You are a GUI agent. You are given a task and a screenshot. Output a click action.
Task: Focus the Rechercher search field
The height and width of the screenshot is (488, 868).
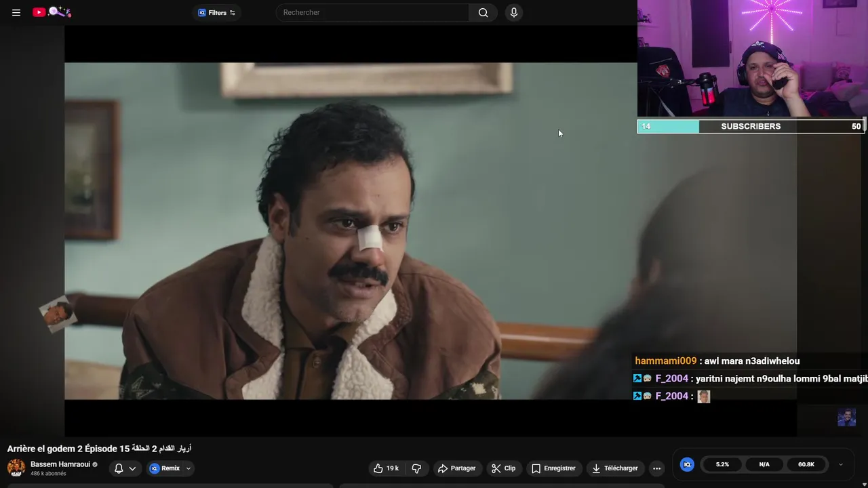coord(372,12)
